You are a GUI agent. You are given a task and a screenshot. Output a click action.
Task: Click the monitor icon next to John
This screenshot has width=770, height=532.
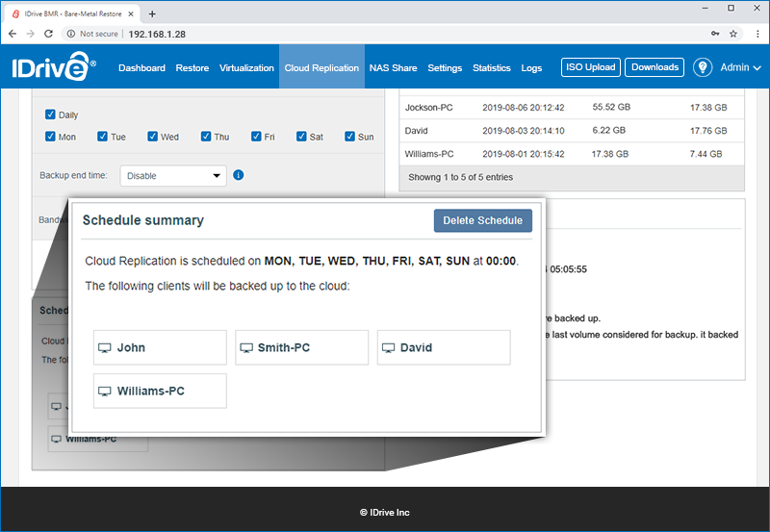[105, 348]
